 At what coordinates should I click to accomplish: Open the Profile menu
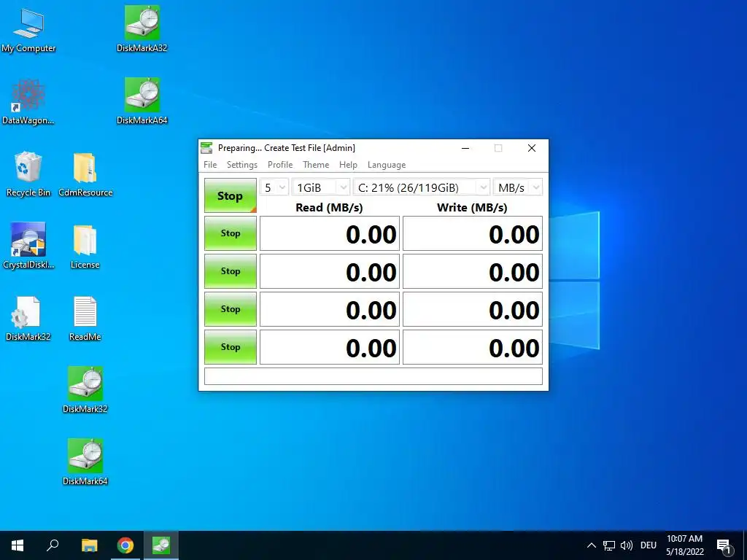(280, 165)
